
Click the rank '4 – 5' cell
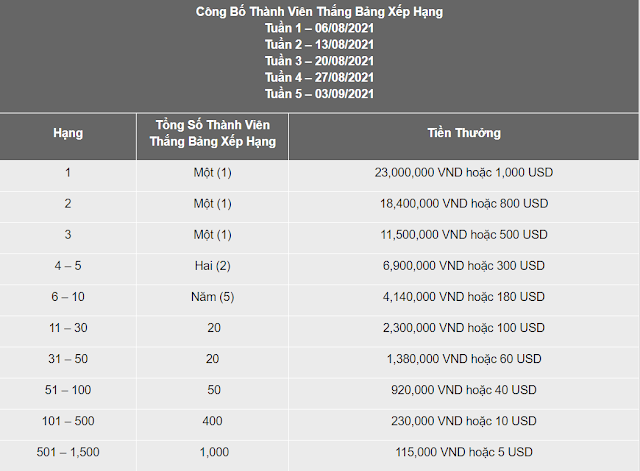pyautogui.click(x=68, y=266)
